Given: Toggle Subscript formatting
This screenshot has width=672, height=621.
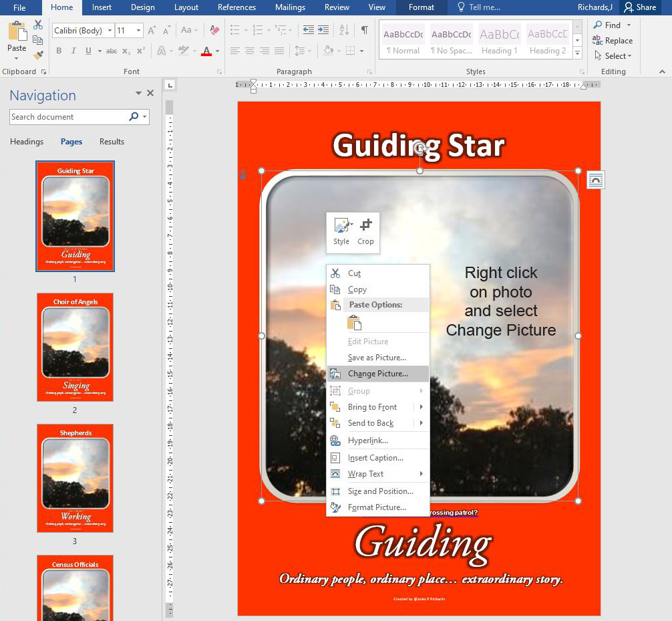Looking at the screenshot, I should (x=126, y=51).
